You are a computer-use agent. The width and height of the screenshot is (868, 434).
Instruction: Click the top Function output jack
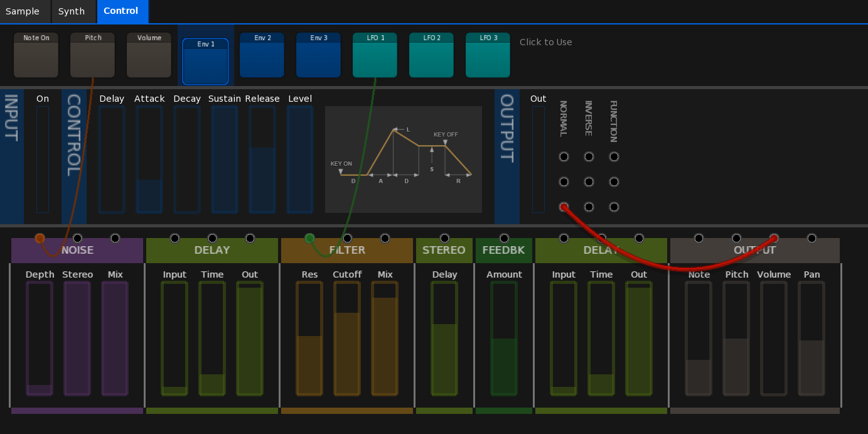coord(614,156)
